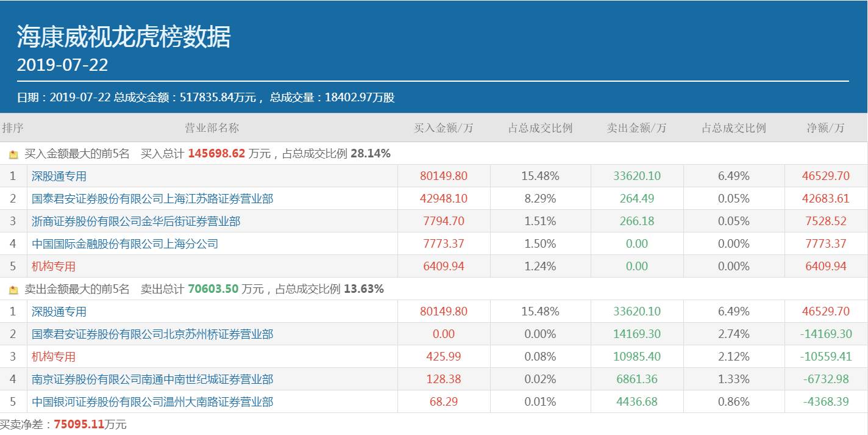This screenshot has width=868, height=435.
Task: Open 南京证券南通中南世纪城证券营业部 link
Action: [152, 379]
